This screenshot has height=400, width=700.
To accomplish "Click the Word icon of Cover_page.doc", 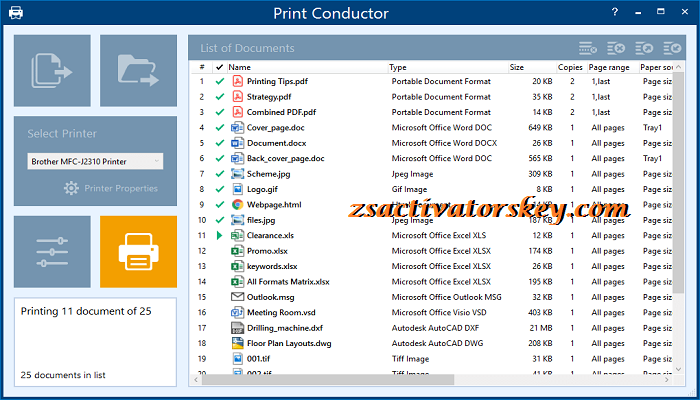I will [237, 128].
